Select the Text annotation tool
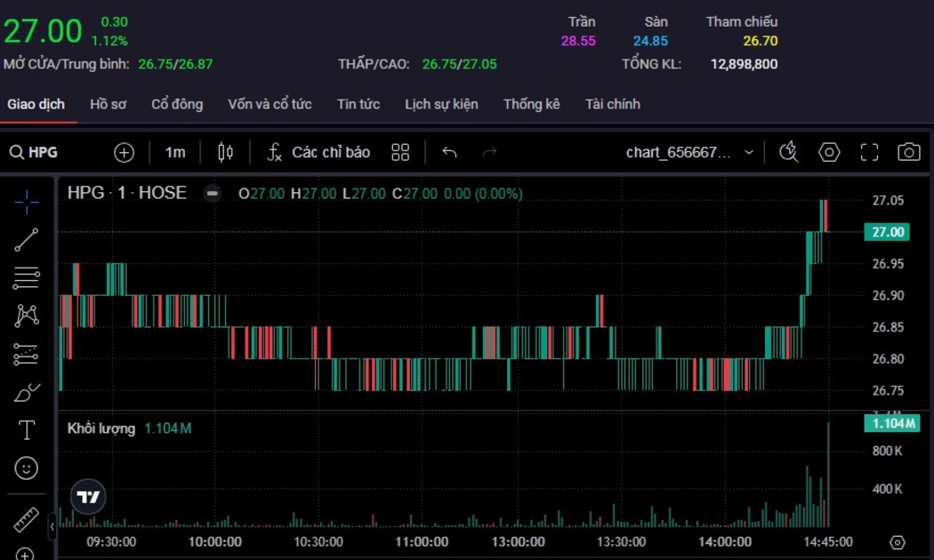 (27, 430)
